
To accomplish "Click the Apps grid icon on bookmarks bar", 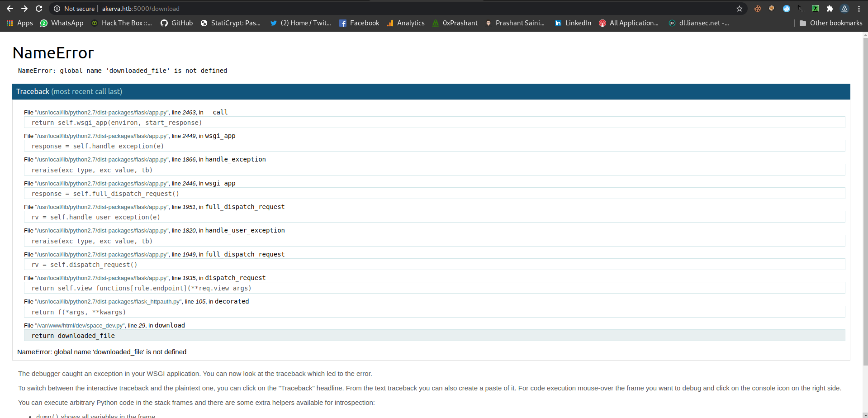I will click(9, 23).
